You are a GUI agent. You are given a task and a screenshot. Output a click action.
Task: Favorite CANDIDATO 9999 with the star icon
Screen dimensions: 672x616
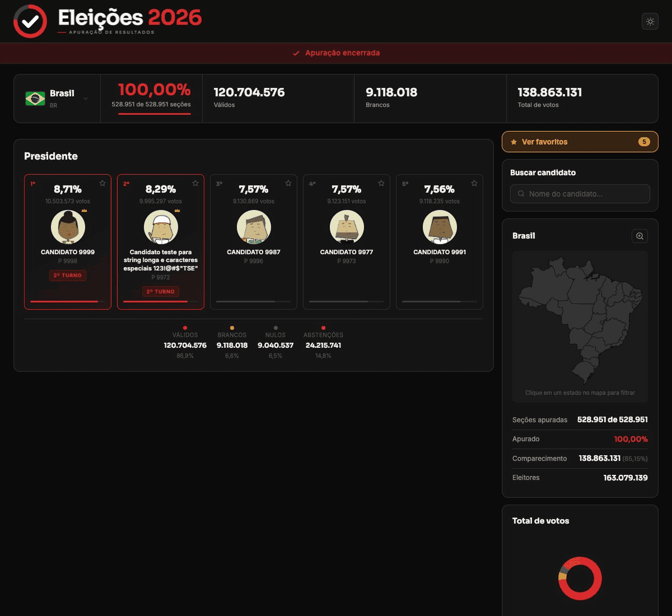(102, 183)
